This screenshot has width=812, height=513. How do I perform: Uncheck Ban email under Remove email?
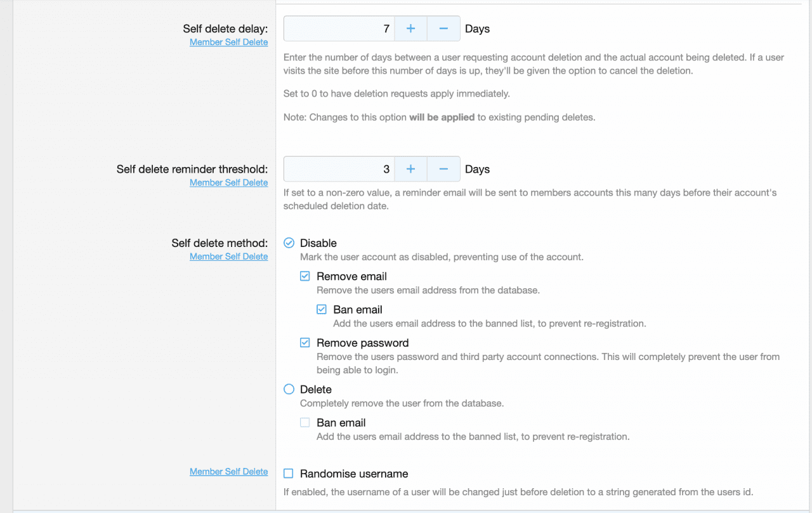[x=322, y=310]
